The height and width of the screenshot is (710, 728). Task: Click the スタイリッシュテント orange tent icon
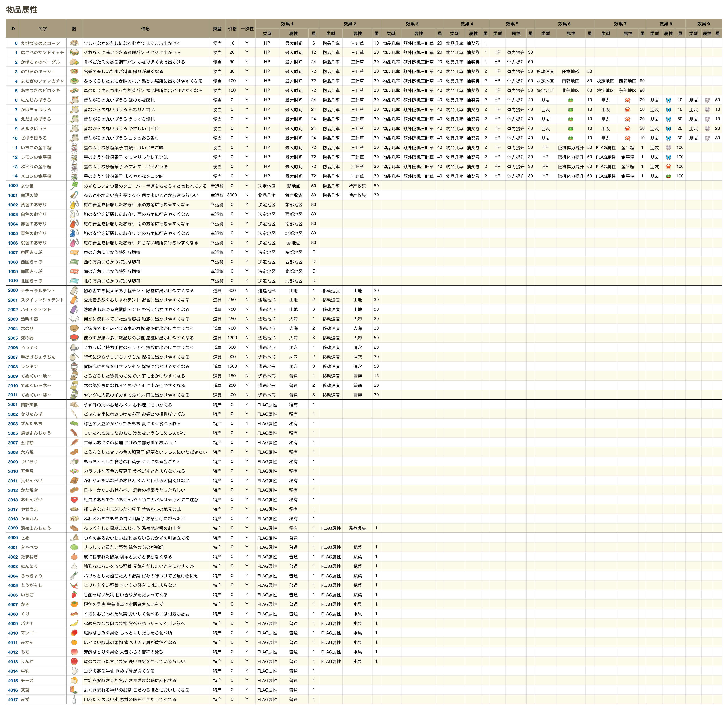(74, 300)
